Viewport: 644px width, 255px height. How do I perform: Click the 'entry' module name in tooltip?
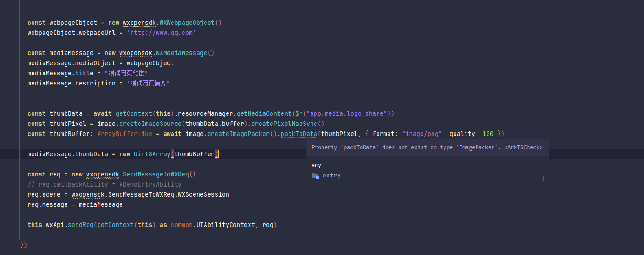[x=332, y=176]
